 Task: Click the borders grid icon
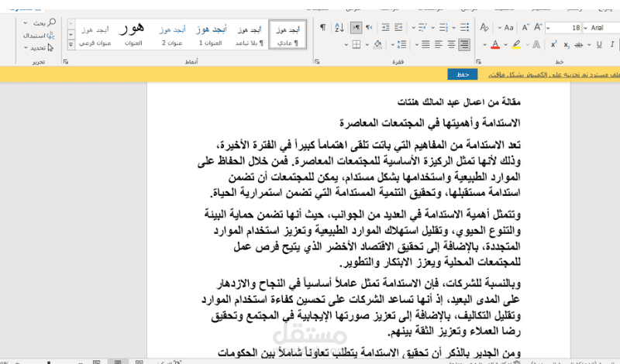(356, 45)
